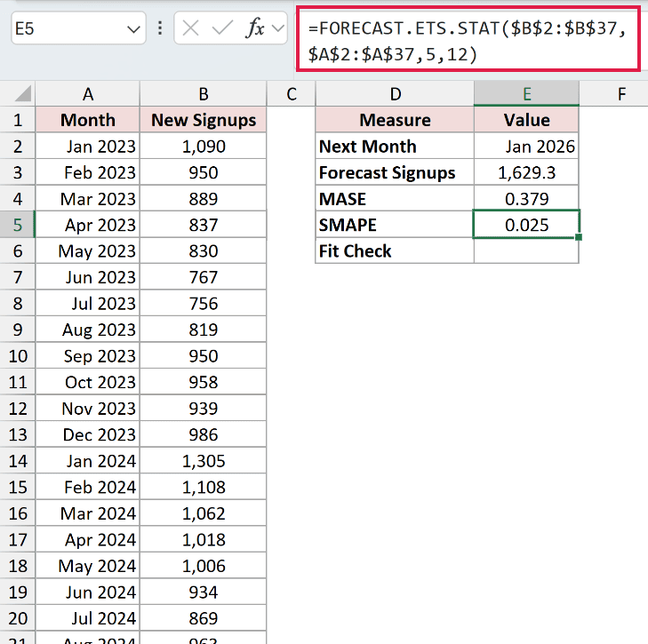Select the cell containing 1,305
Screen dimensions: 648x644
(204, 461)
